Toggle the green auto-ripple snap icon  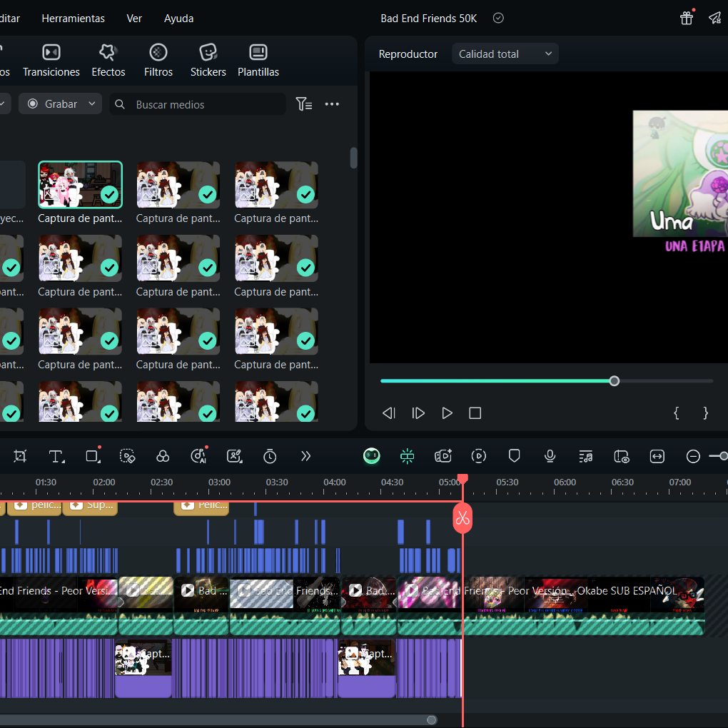(408, 456)
